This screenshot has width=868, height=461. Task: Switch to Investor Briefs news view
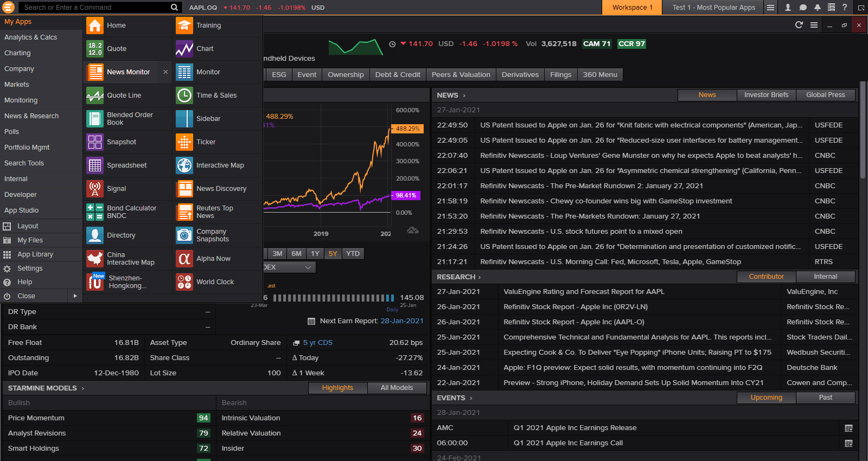point(766,95)
